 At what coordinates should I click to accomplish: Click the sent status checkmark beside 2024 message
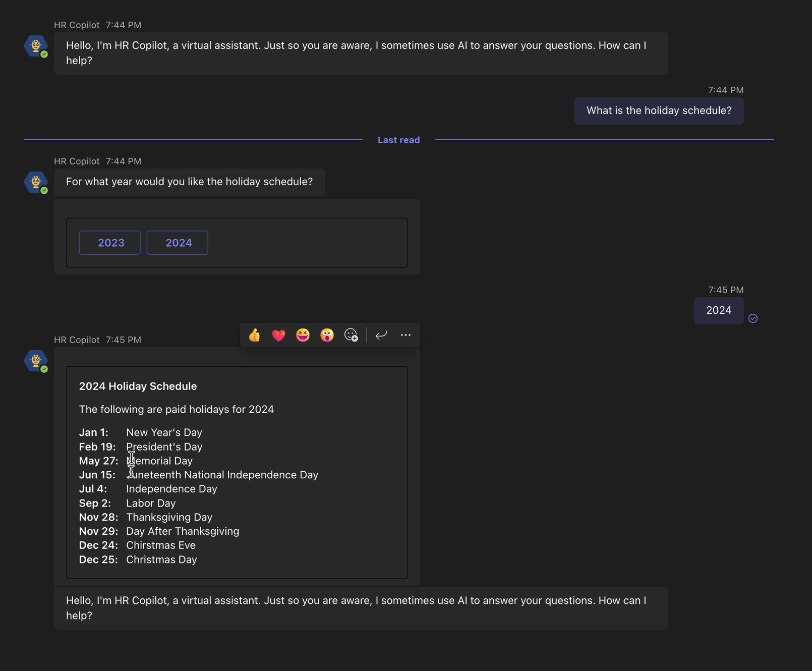[753, 318]
